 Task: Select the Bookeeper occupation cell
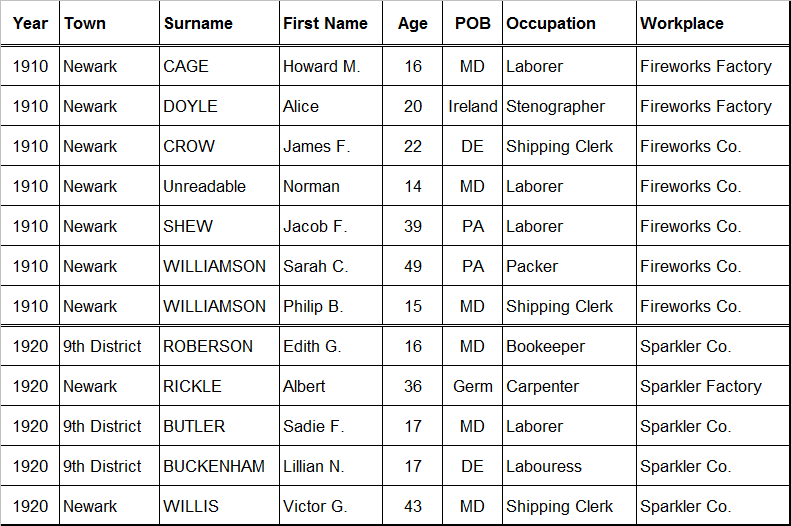[x=546, y=346]
